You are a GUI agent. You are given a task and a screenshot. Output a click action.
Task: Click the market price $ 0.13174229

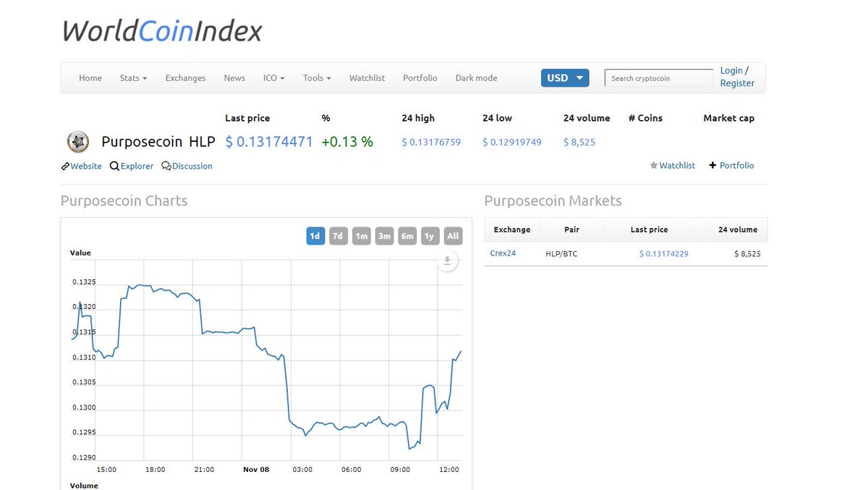pos(663,254)
